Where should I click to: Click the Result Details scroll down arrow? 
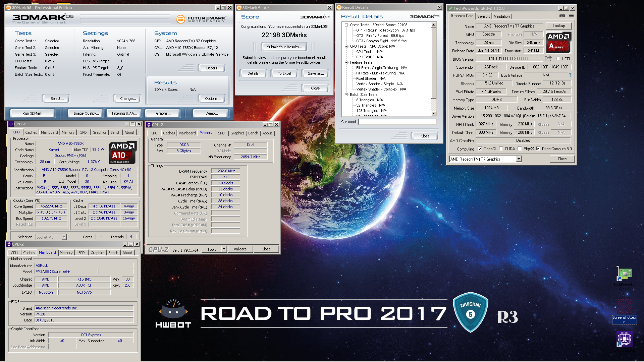tap(434, 114)
